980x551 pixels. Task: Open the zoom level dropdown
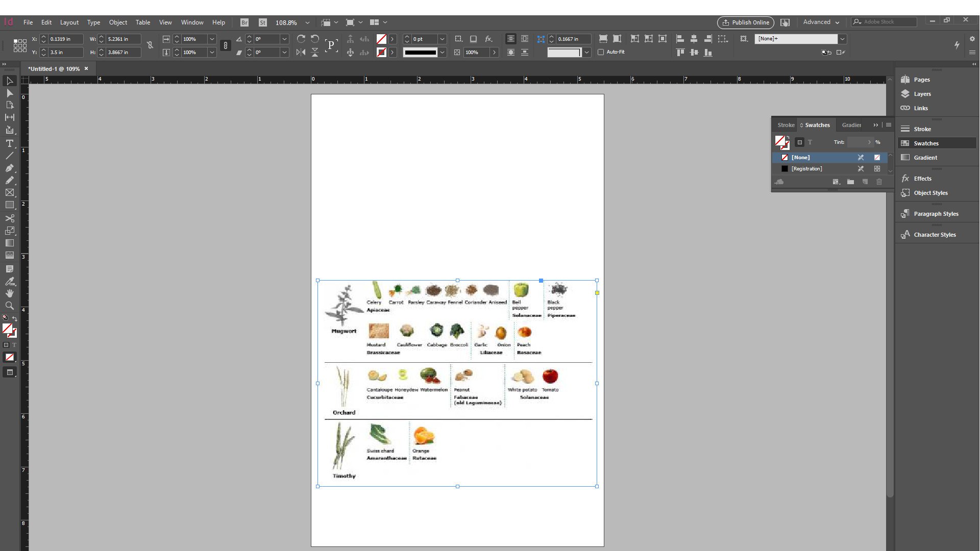pos(307,22)
